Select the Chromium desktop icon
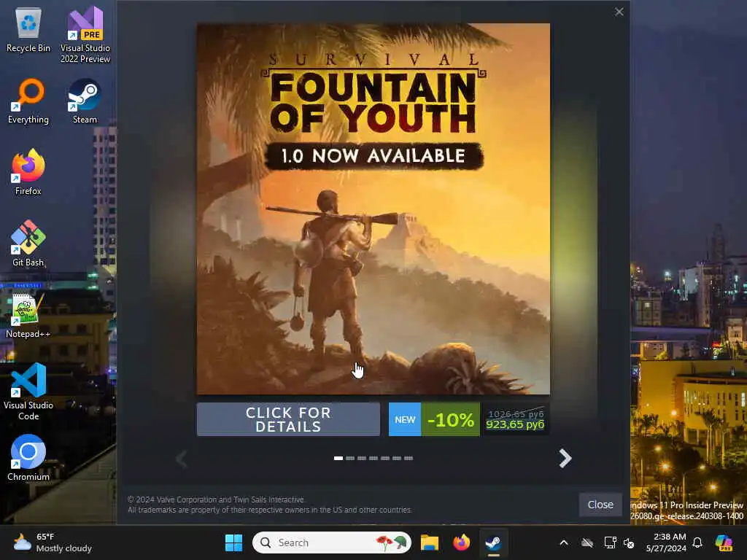 (28, 458)
